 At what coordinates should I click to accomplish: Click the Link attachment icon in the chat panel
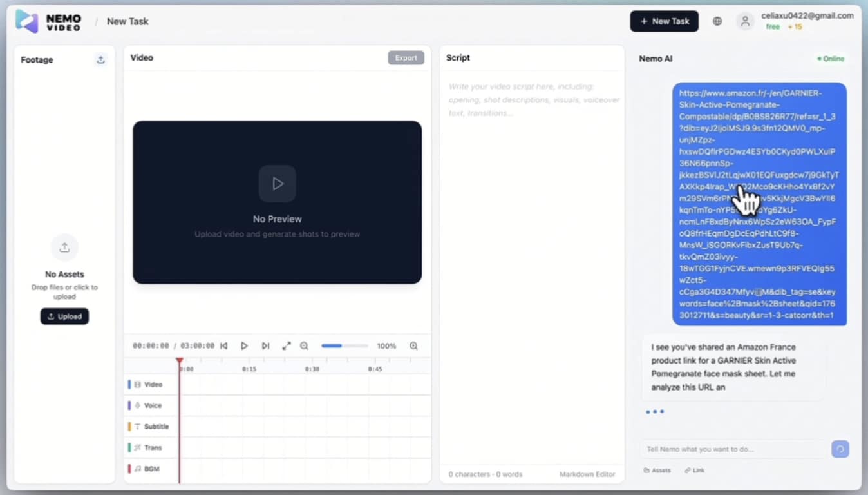pyautogui.click(x=693, y=470)
